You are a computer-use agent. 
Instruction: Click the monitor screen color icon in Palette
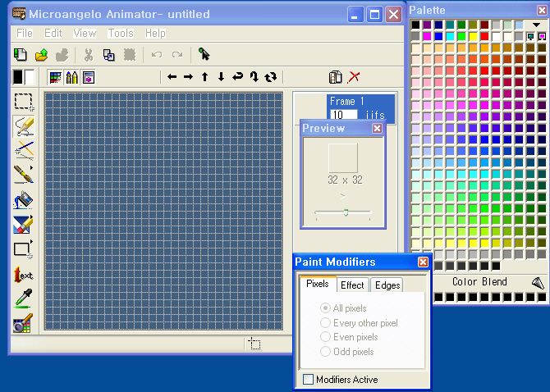[x=530, y=36]
